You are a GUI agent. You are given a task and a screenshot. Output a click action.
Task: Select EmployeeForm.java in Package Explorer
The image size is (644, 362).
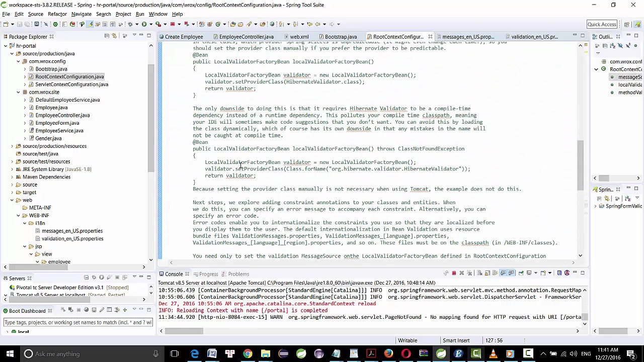[57, 123]
